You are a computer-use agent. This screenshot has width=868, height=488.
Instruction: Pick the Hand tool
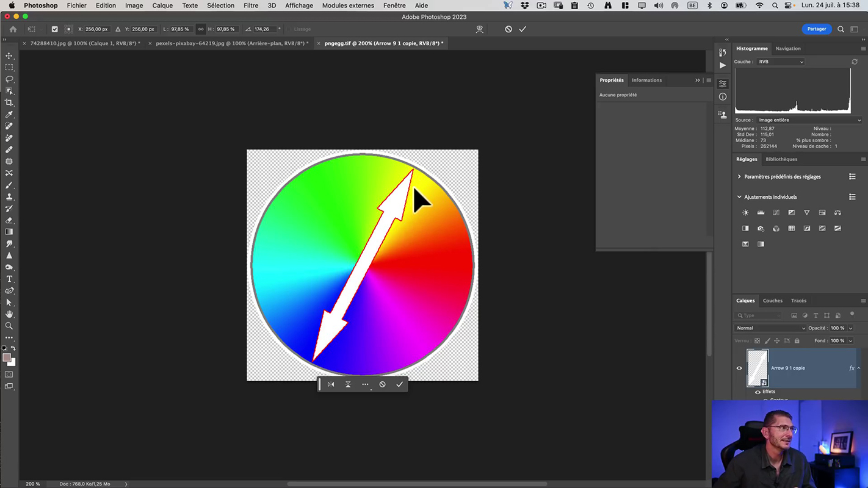(9, 314)
